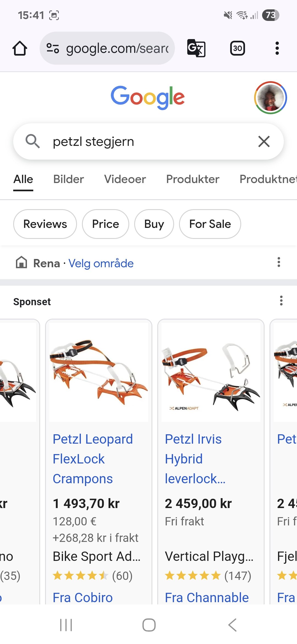
Task: Open the Produkter tab
Action: (x=193, y=179)
